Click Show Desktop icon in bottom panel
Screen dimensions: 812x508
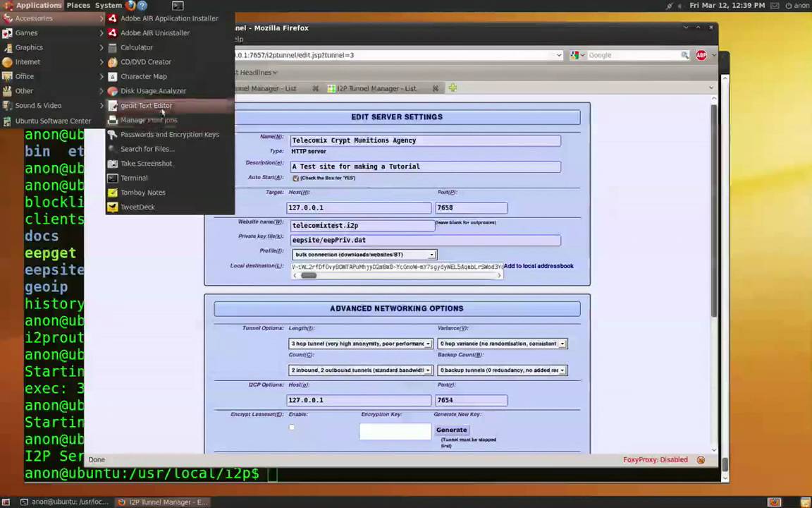6,502
